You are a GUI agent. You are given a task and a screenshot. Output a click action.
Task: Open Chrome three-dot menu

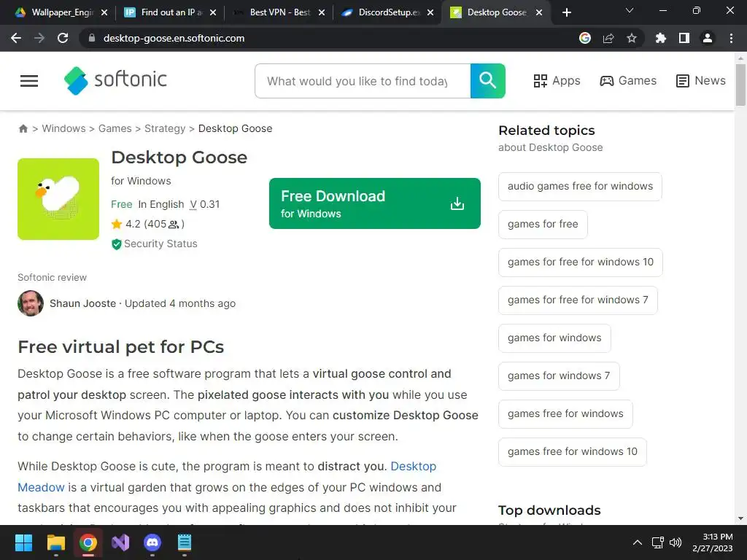tap(731, 38)
